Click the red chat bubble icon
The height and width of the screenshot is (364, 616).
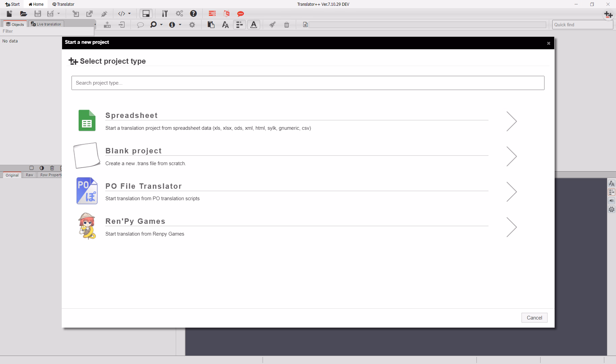point(240,14)
